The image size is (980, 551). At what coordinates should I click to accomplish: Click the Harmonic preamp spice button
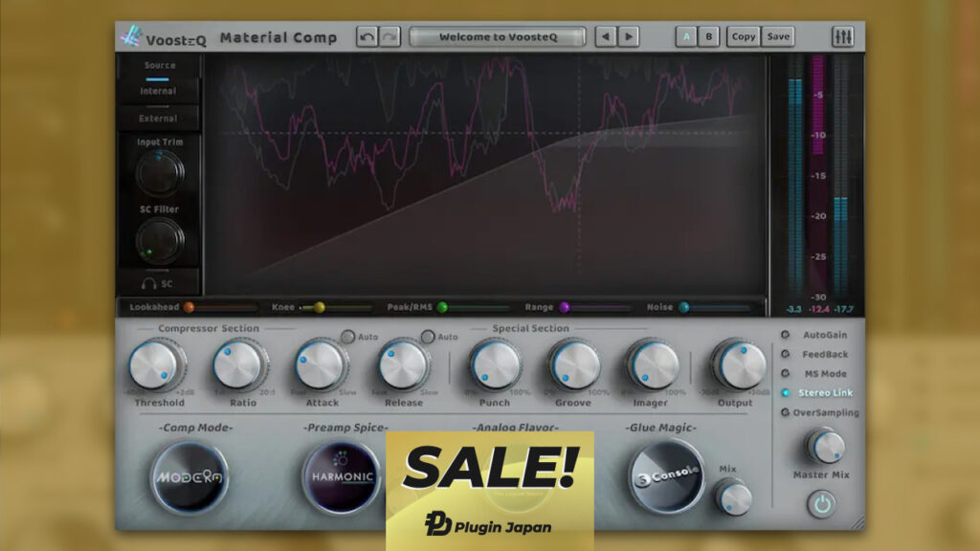pos(341,476)
